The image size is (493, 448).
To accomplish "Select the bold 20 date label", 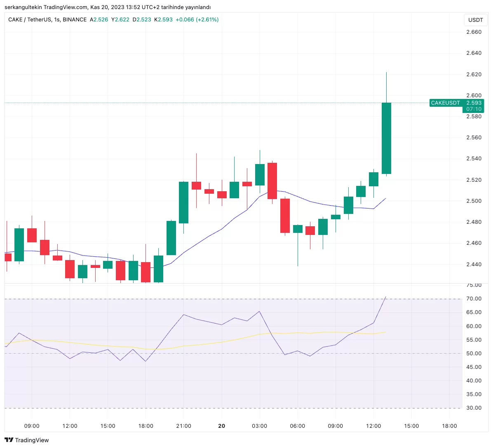I will [x=221, y=426].
